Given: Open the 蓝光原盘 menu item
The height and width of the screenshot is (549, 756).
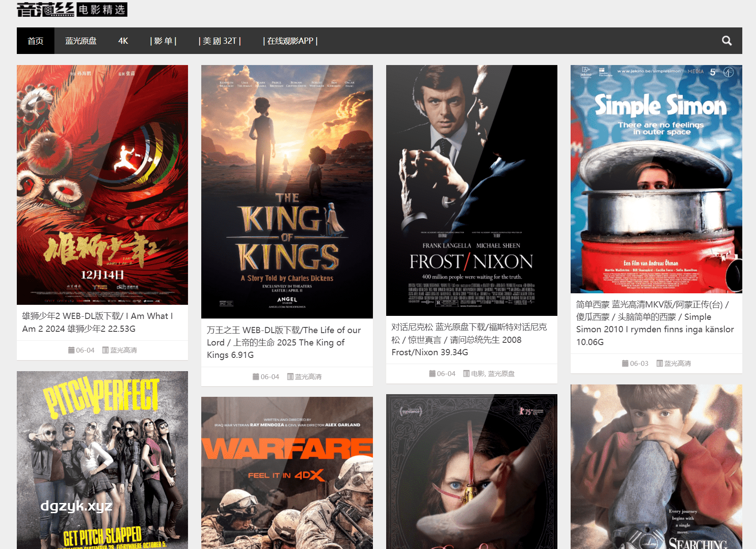Looking at the screenshot, I should point(81,41).
